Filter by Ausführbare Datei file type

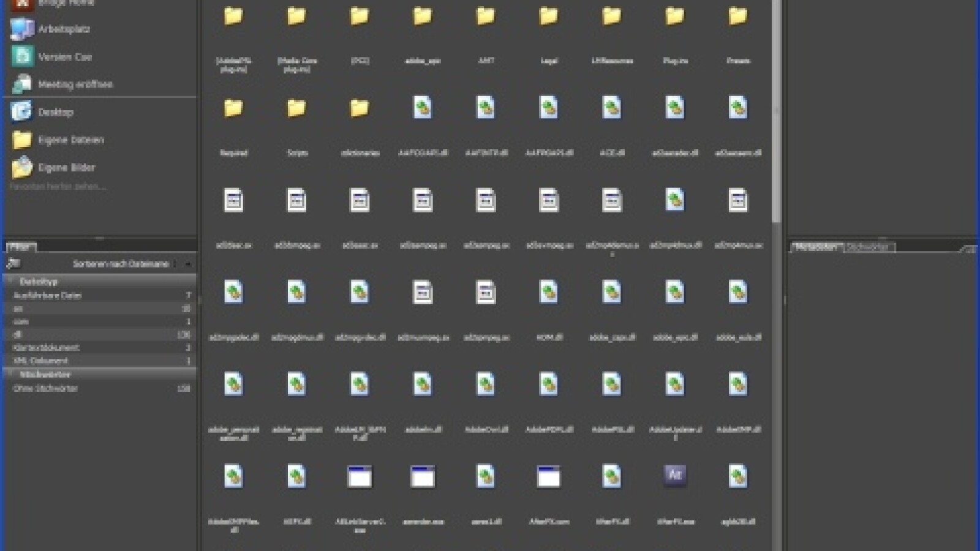coord(101,295)
